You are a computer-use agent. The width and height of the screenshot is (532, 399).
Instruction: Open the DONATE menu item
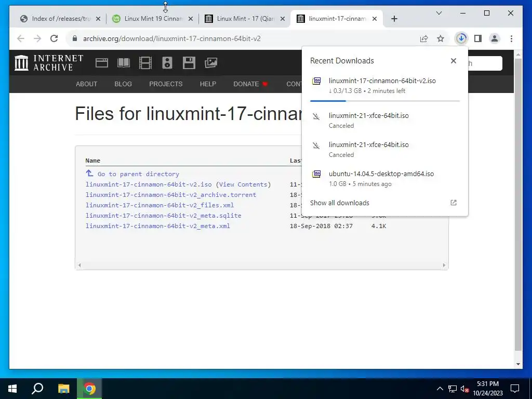250,84
